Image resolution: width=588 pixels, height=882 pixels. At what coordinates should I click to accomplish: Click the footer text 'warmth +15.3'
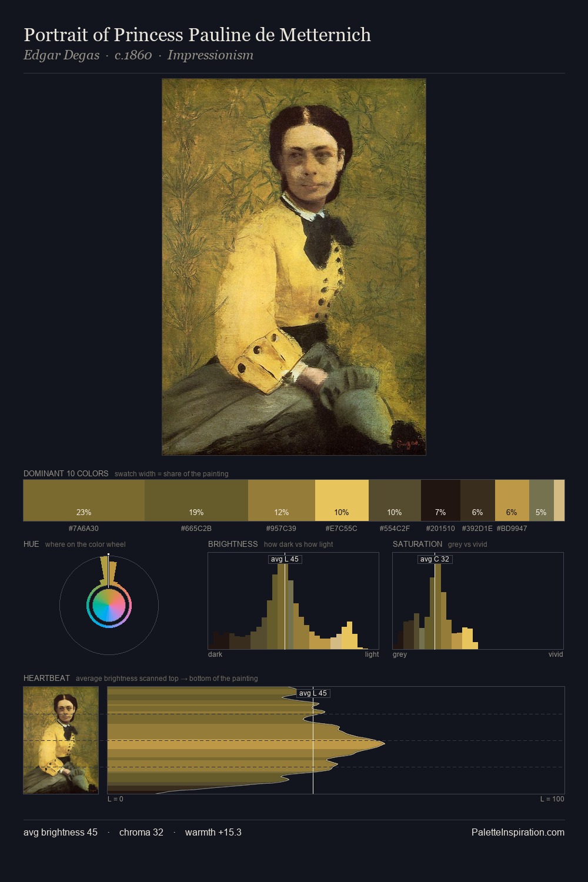pos(213,832)
